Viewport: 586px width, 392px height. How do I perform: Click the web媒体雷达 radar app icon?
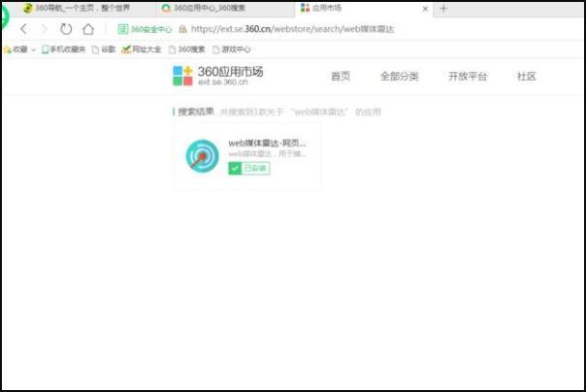(202, 156)
